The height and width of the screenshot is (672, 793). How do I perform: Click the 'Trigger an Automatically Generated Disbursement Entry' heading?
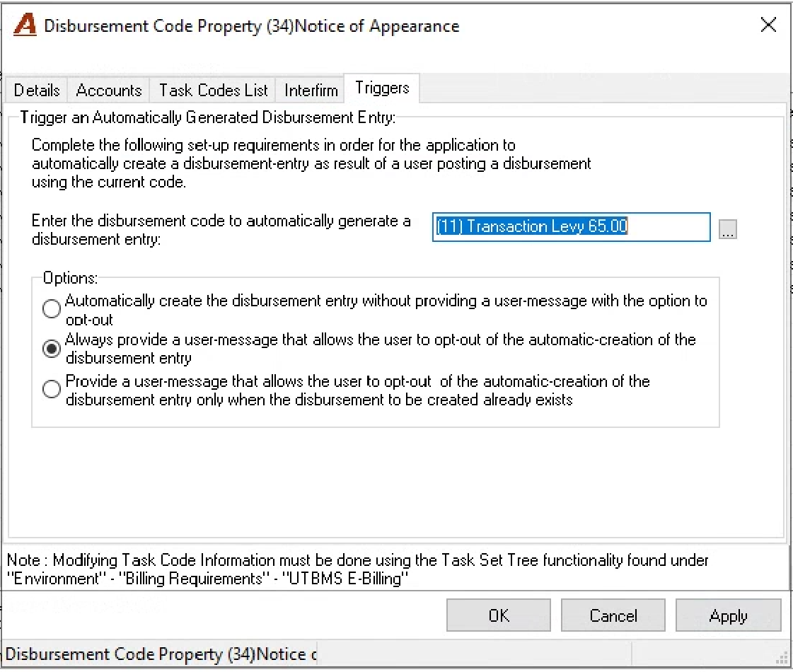tap(207, 117)
